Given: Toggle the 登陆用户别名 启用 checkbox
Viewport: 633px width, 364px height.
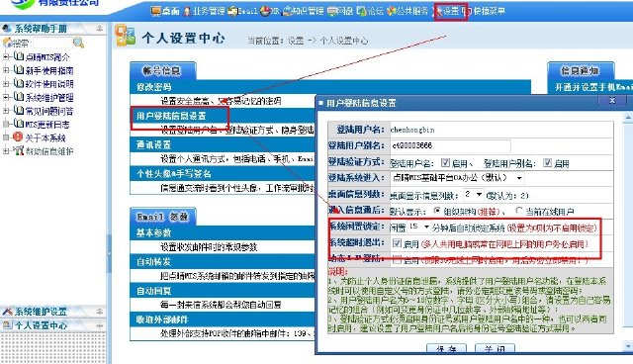Looking at the screenshot, I should click(547, 162).
